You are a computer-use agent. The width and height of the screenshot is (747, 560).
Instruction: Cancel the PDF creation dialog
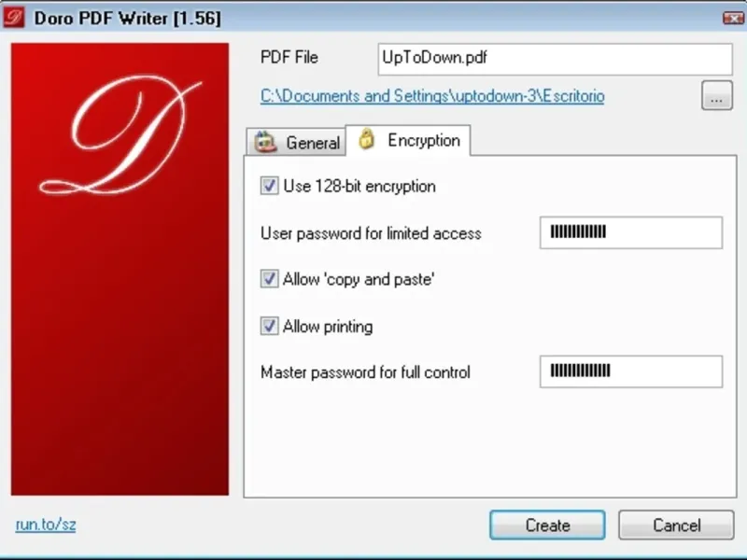point(676,525)
